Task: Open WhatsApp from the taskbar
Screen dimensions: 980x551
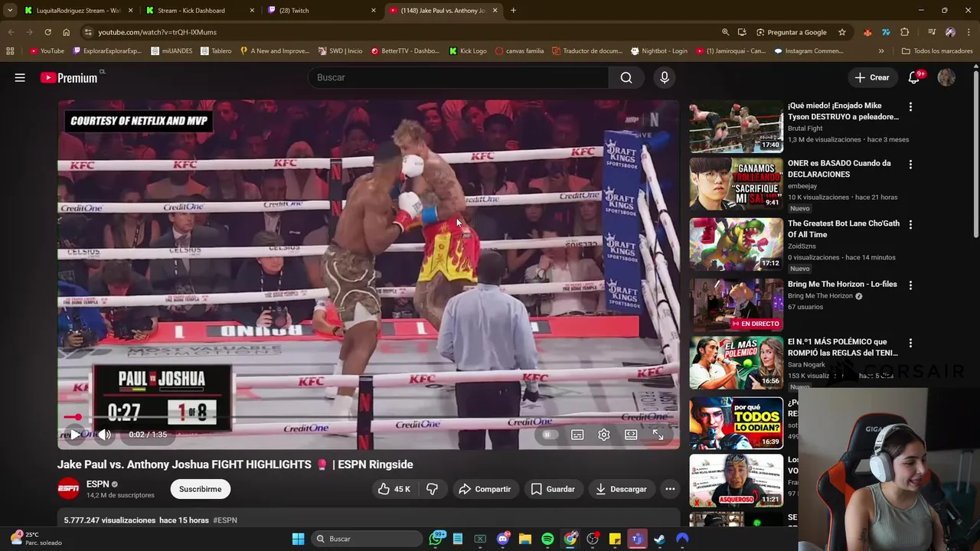Action: tap(436, 539)
